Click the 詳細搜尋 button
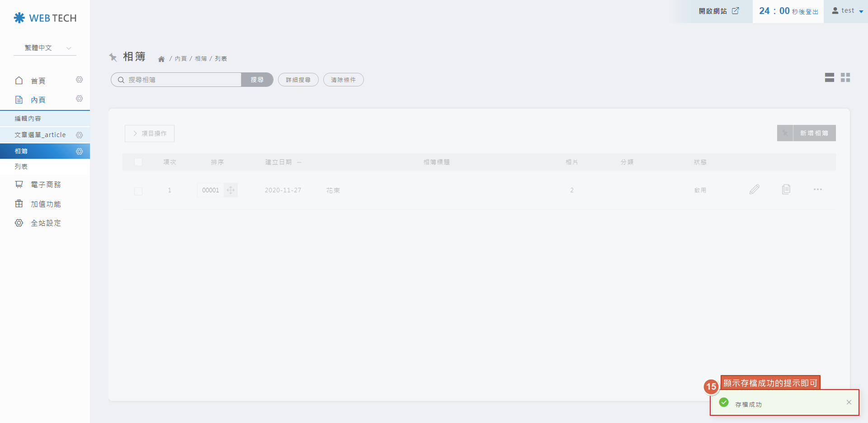 coord(298,80)
